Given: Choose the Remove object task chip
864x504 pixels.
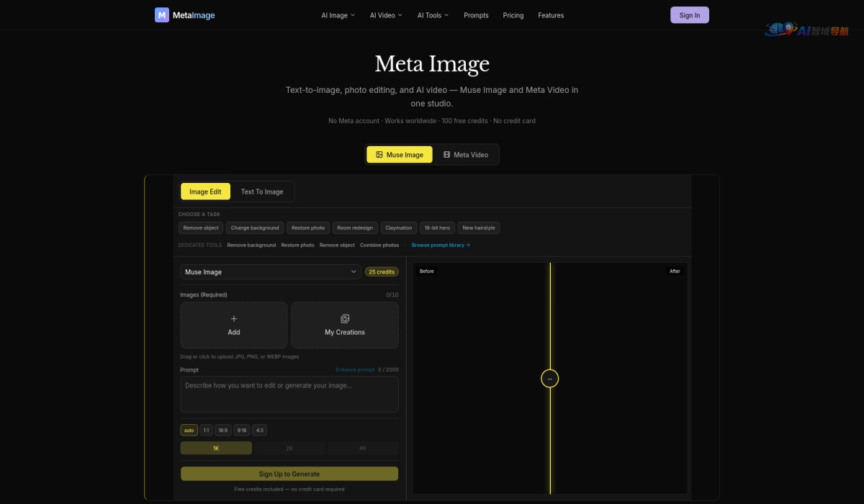Looking at the screenshot, I should (x=201, y=228).
